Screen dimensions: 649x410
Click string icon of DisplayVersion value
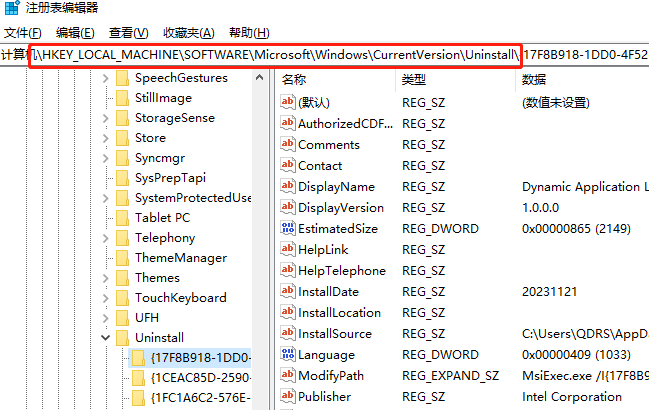(x=288, y=207)
